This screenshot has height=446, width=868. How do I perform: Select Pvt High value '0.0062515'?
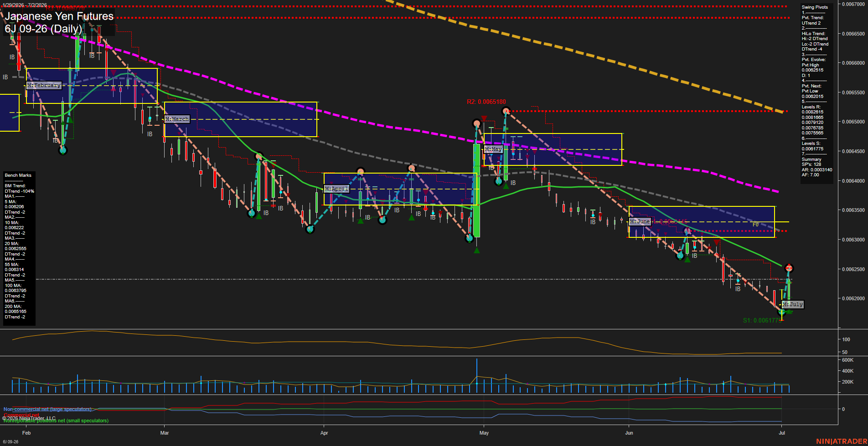813,70
